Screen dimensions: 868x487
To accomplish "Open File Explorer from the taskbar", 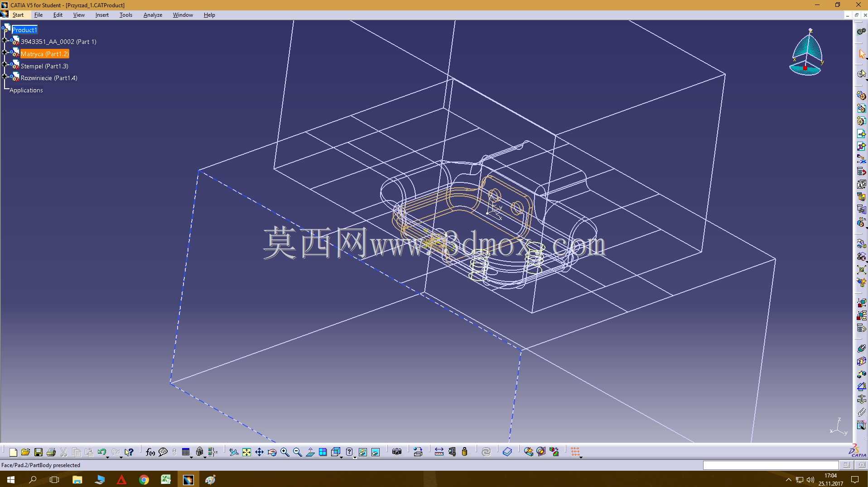I will 77,479.
